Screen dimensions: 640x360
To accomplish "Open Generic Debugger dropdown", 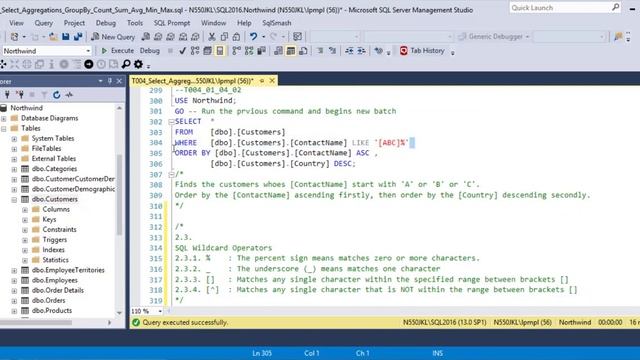I will pos(528,37).
